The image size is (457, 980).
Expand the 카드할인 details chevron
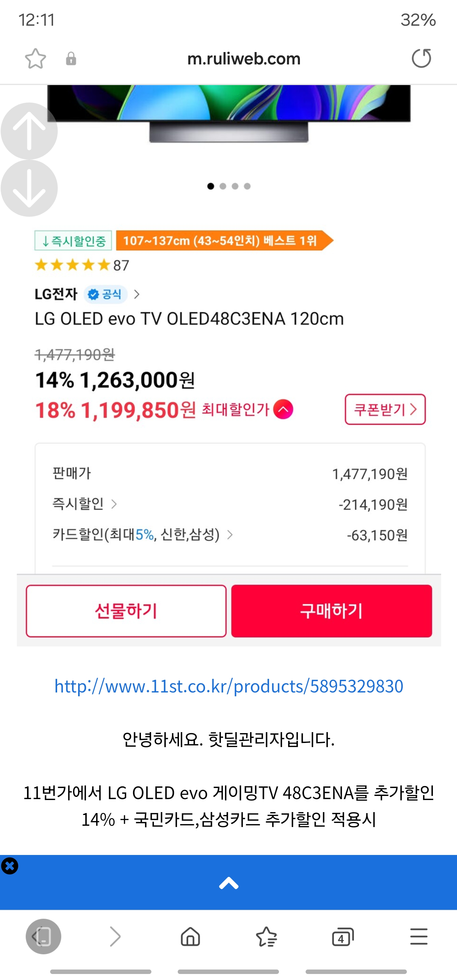(x=230, y=535)
